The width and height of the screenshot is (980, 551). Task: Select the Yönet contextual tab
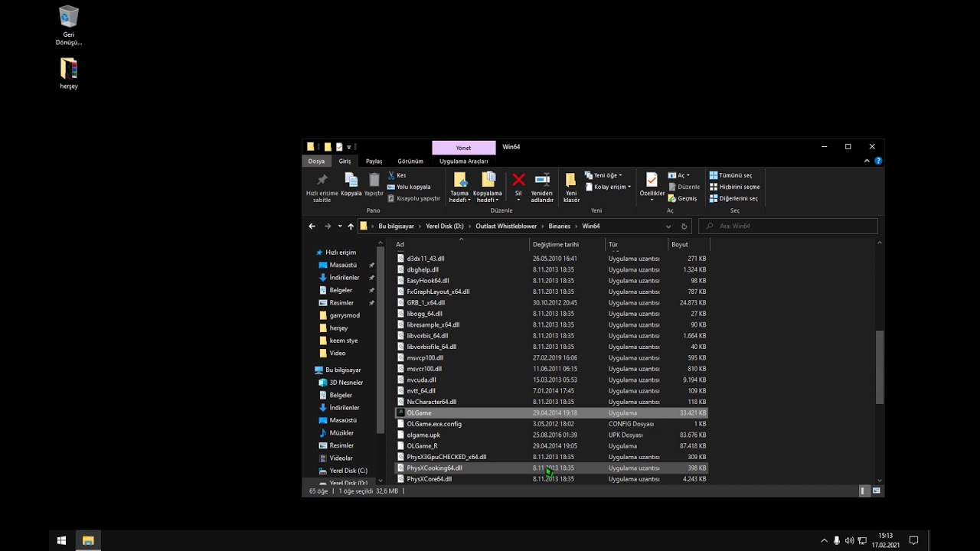(x=464, y=148)
